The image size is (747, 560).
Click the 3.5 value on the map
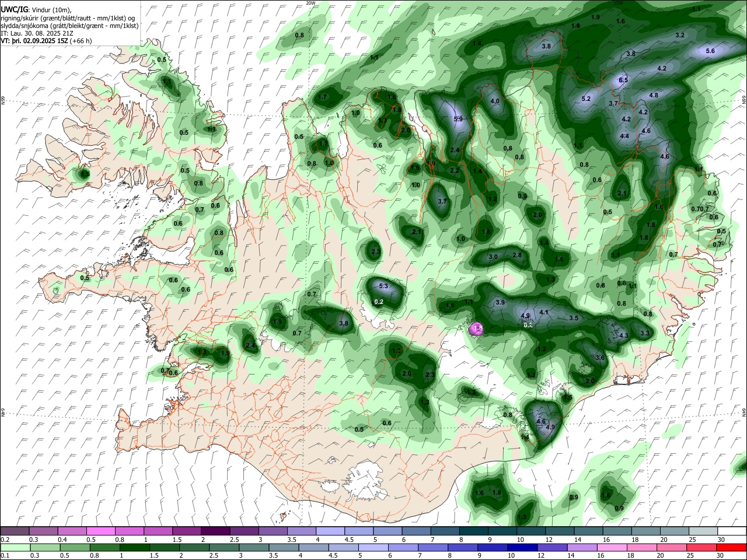tap(574, 318)
